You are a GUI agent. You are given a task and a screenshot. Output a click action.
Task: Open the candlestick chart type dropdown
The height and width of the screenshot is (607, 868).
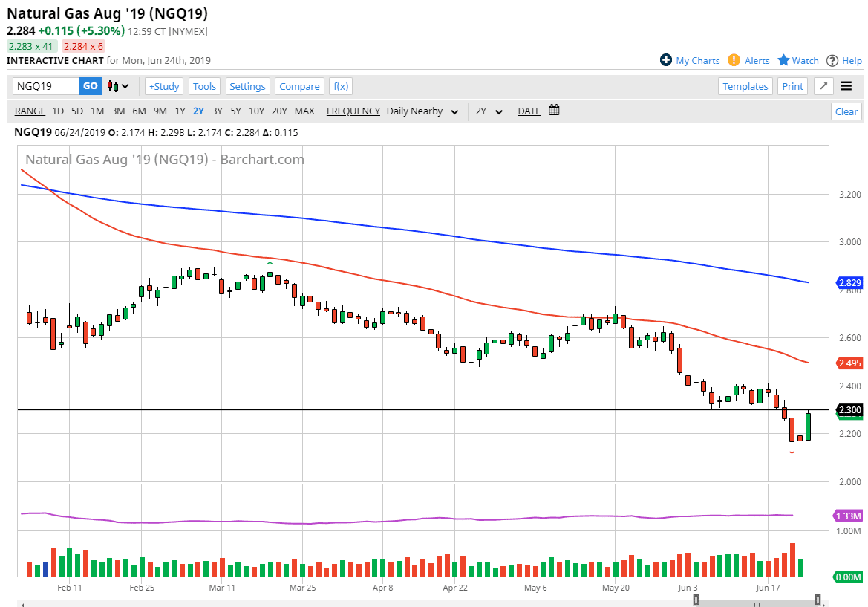point(118,86)
